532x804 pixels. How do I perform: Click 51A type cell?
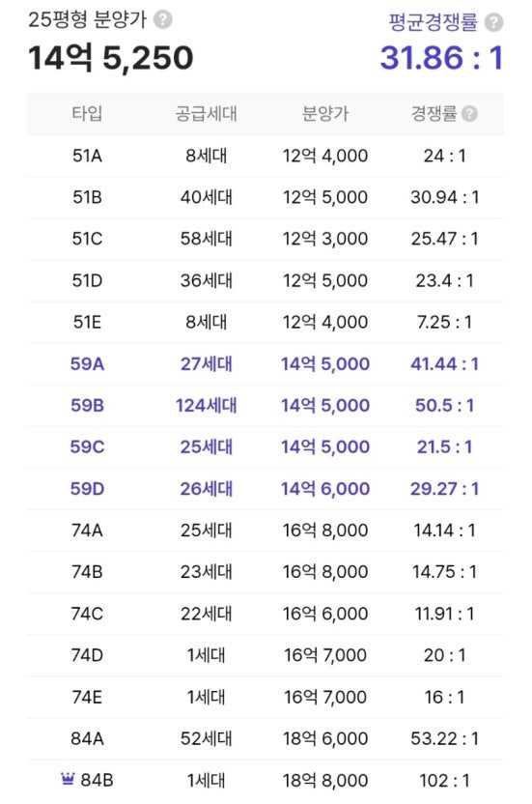click(87, 156)
